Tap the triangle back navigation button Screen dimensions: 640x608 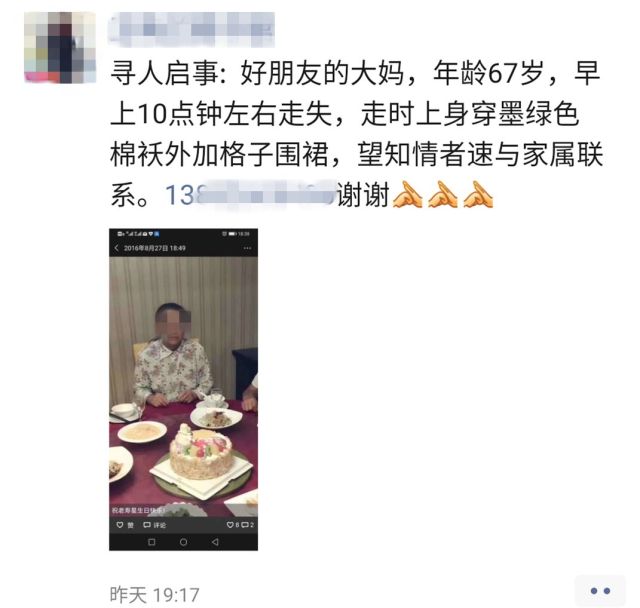click(215, 542)
